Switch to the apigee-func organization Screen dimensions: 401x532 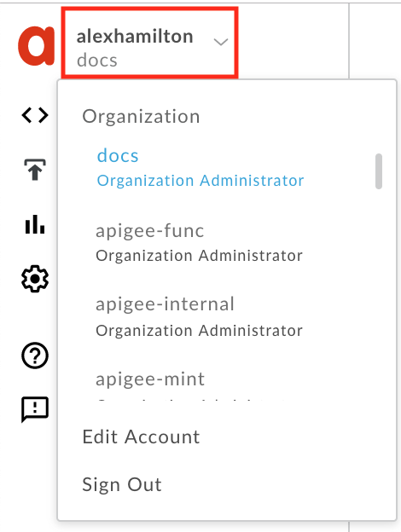(x=150, y=231)
